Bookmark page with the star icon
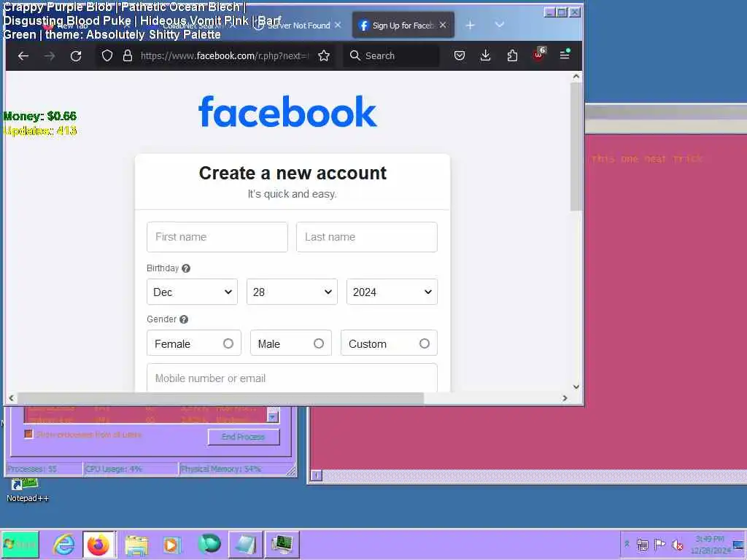This screenshot has width=747, height=560. point(324,55)
